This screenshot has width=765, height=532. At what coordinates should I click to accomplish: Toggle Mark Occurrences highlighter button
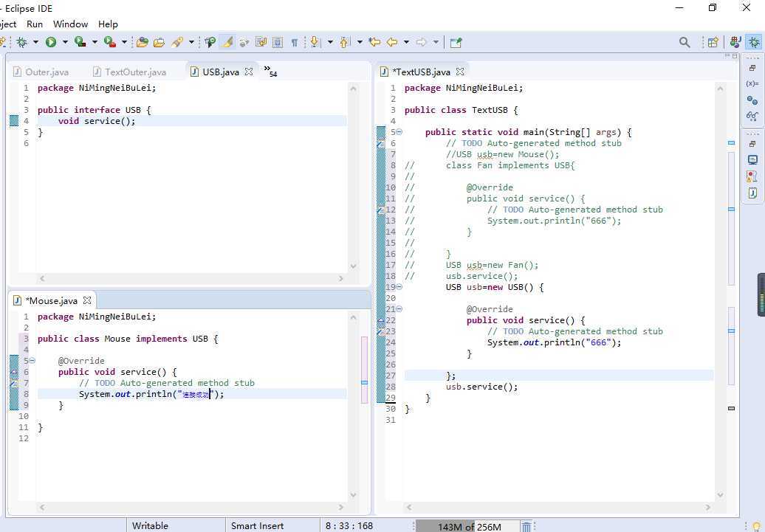tap(227, 42)
